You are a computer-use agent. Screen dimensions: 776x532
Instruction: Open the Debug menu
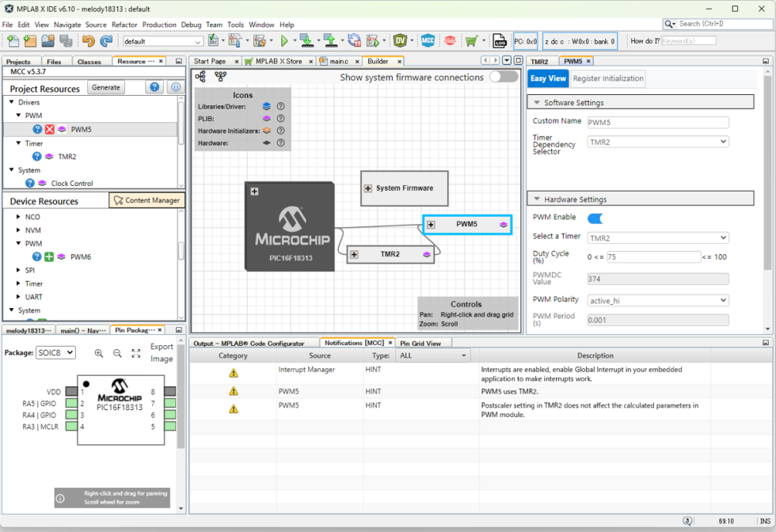(191, 25)
